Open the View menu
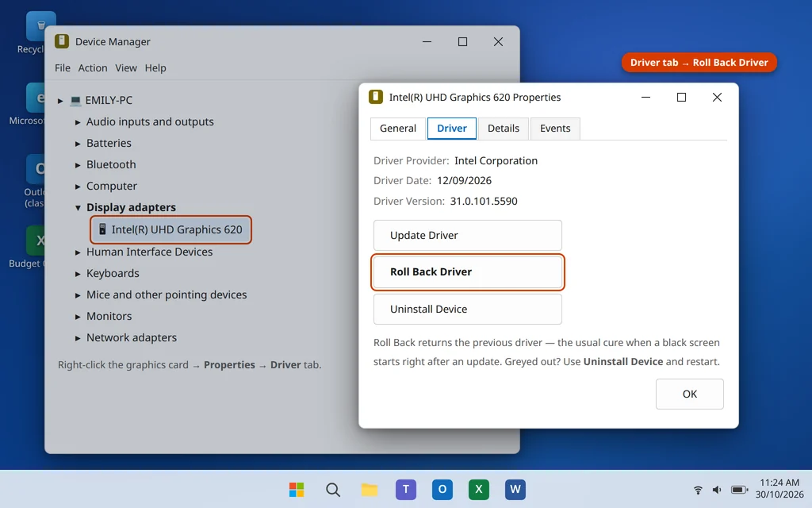Screen dimensions: 812x508 [126, 68]
